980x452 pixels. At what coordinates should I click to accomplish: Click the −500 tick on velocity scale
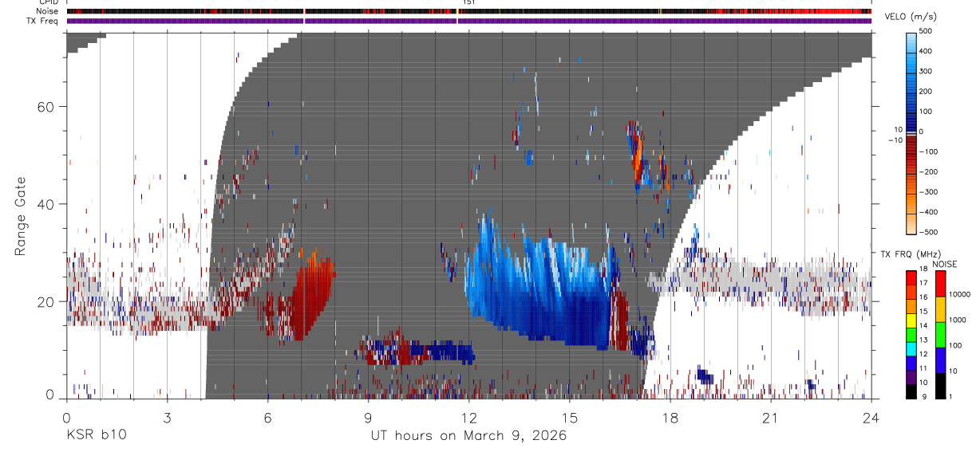click(930, 233)
